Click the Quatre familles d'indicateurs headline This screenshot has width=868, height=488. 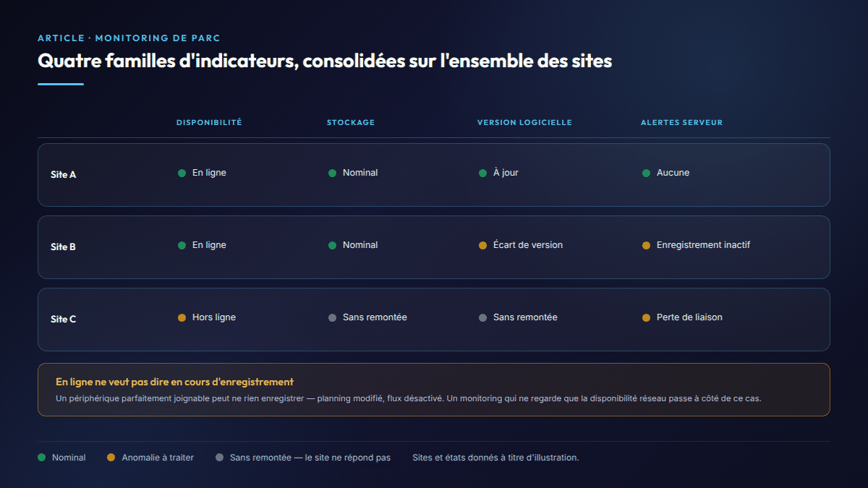(x=325, y=61)
